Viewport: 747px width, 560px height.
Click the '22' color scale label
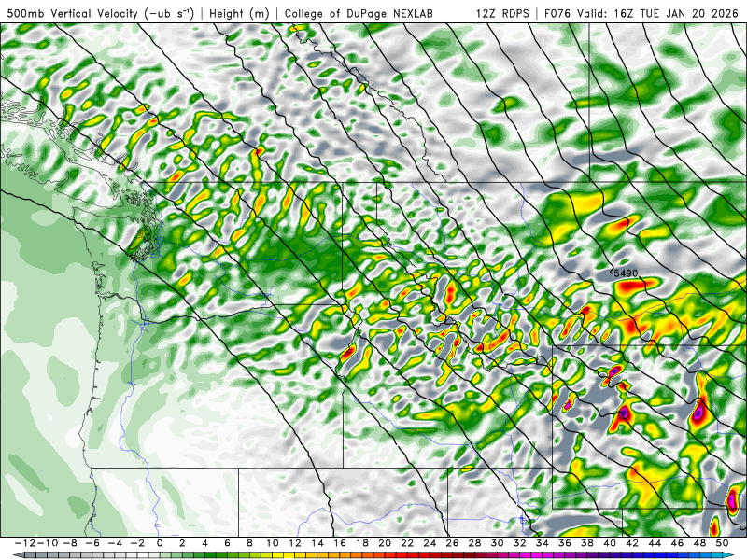point(407,543)
